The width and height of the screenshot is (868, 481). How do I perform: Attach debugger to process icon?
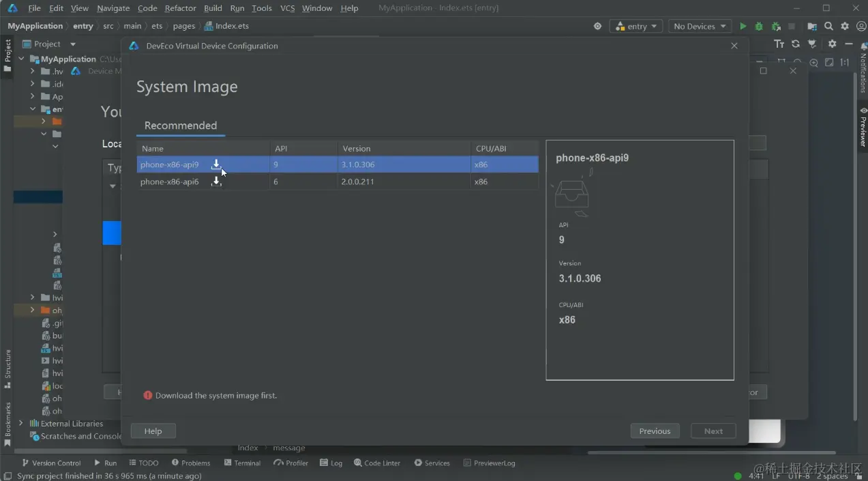pyautogui.click(x=775, y=27)
